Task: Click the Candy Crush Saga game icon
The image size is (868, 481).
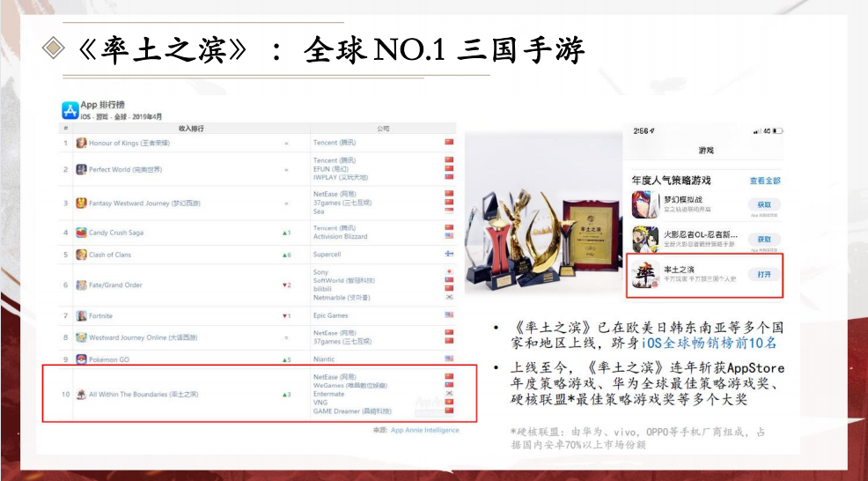Action: coord(81,233)
